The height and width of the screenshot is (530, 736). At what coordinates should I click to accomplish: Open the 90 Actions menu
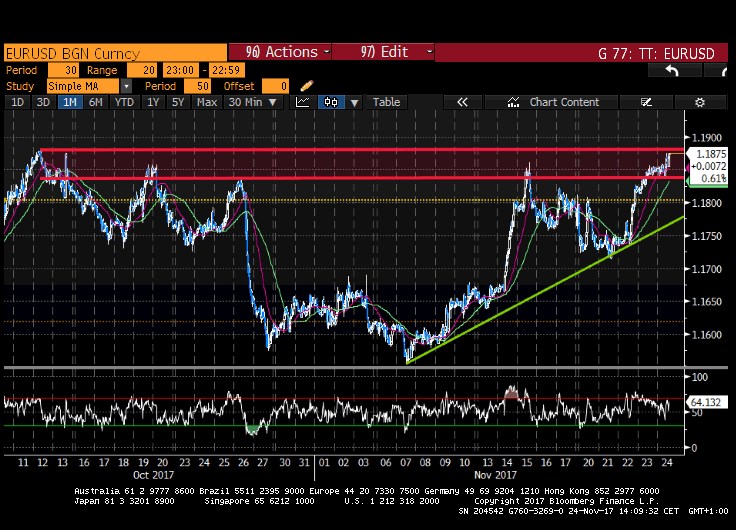[280, 52]
